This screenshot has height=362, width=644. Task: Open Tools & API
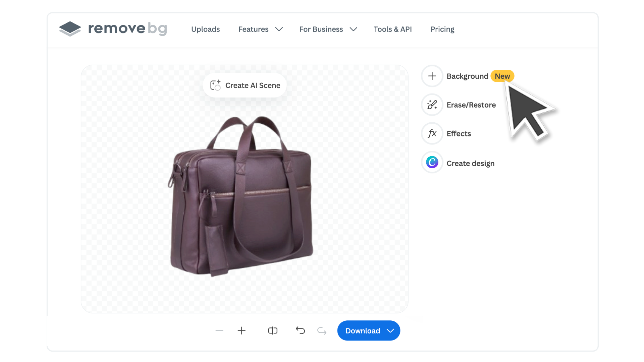click(393, 29)
